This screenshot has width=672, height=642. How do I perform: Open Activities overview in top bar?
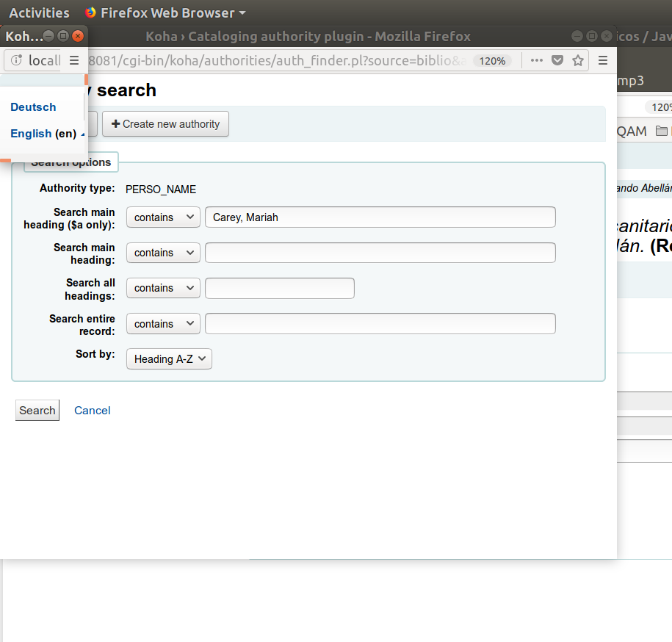point(39,12)
